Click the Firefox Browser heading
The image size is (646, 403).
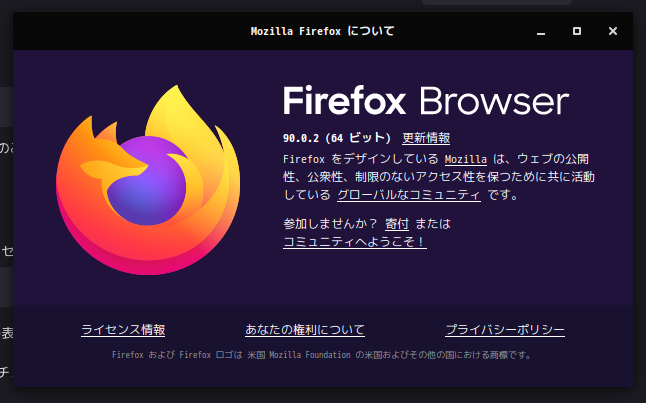(426, 101)
